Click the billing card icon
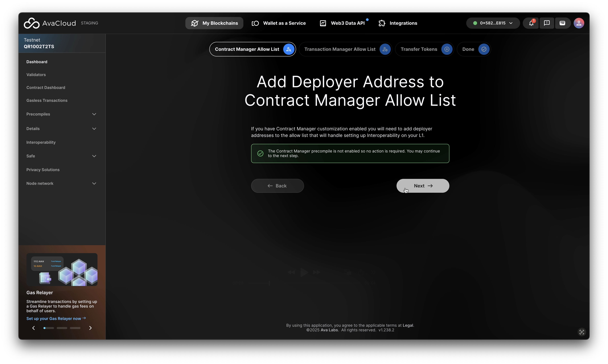The height and width of the screenshot is (364, 608). [562, 23]
